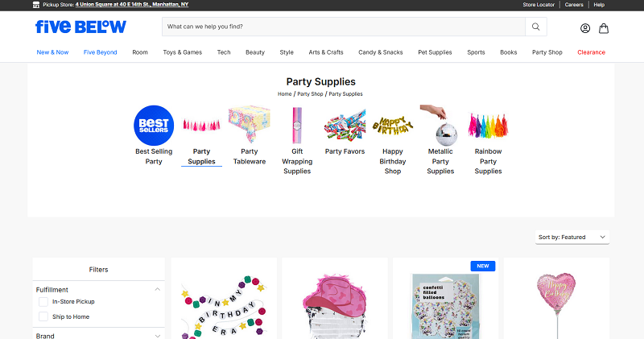Viewport: 644px width, 339px height.
Task: Click the Metallic Party Supplies label
Action: click(440, 162)
